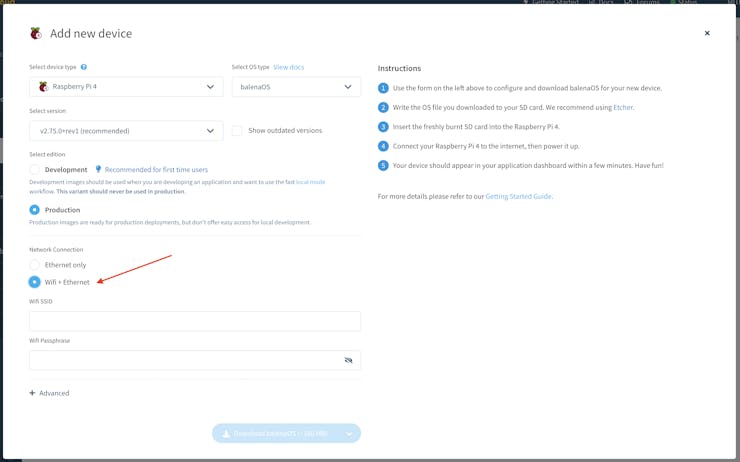Open the Raspberry Pi 4 device type dropdown
Viewport: 740px width, 462px height.
[x=126, y=87]
